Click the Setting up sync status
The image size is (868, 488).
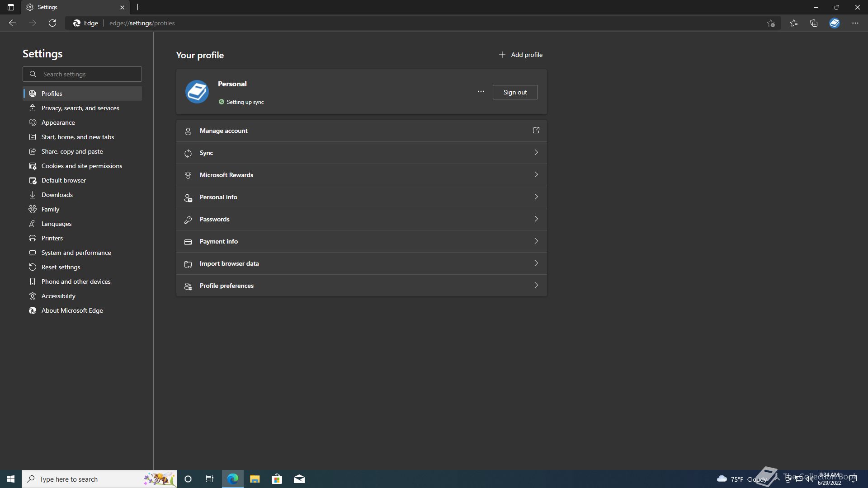pyautogui.click(x=241, y=102)
